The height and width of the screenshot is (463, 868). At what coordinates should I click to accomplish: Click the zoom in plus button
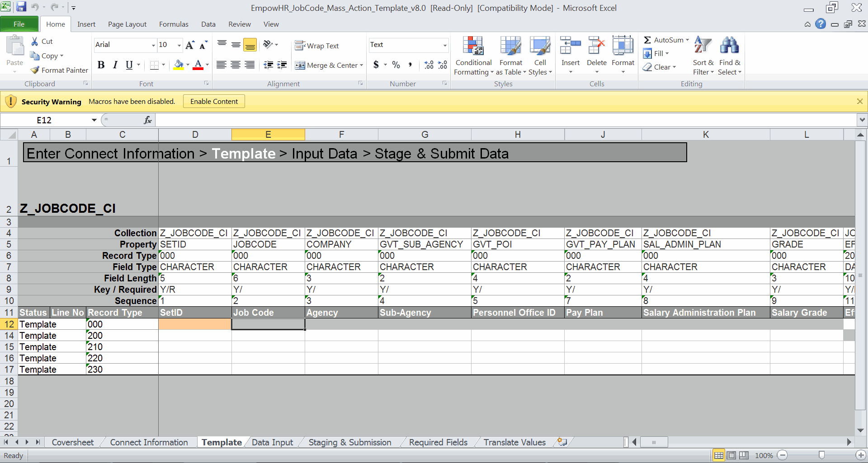point(861,455)
